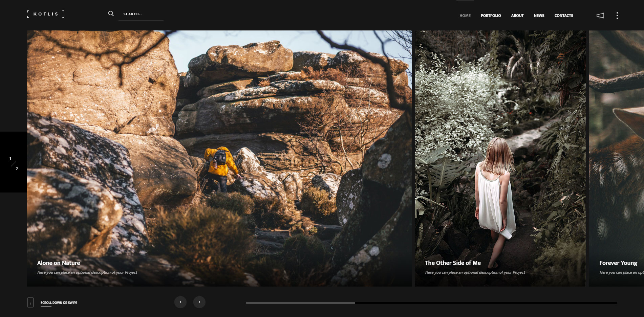
Task: Open The Other Side of Me title
Action: (x=453, y=263)
